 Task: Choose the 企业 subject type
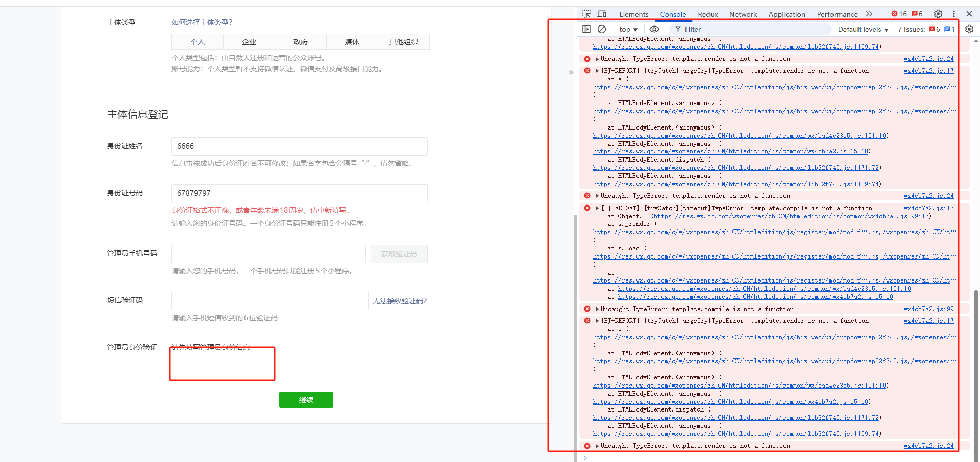click(249, 42)
